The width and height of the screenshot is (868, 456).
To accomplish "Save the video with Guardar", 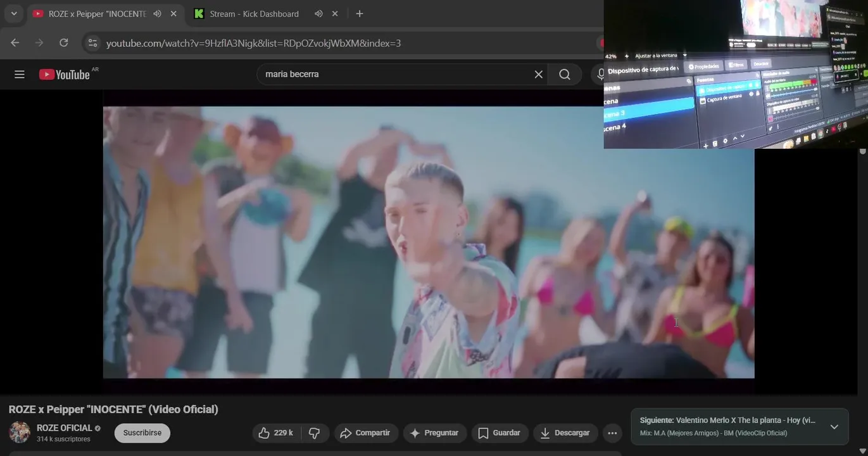I will coord(500,433).
